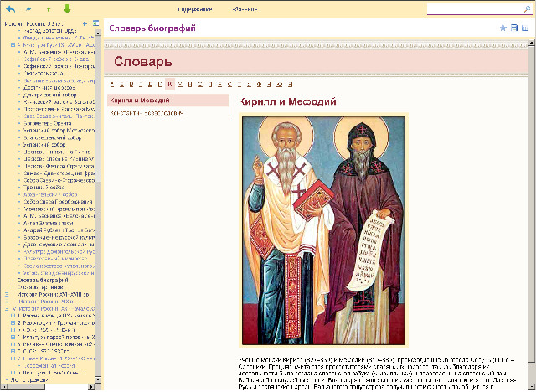Go back with the blue back arrow
This screenshot has height=392, width=536.
point(10,9)
